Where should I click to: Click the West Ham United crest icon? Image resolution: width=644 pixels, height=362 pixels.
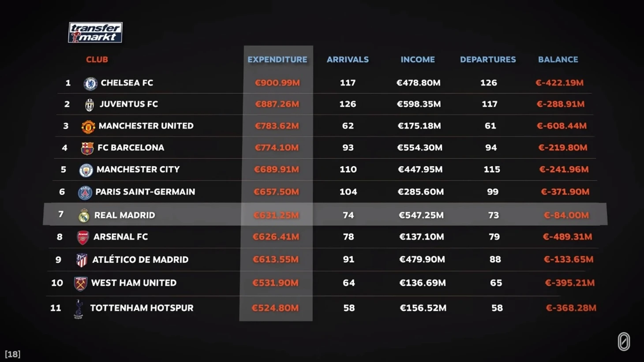pyautogui.click(x=80, y=284)
